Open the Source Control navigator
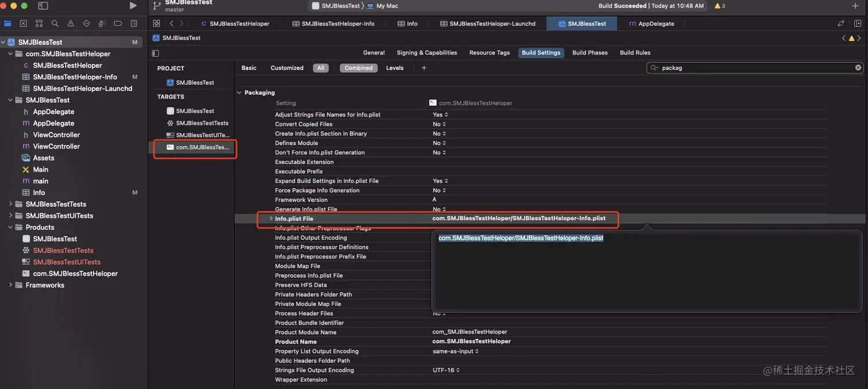The image size is (868, 389). [23, 24]
